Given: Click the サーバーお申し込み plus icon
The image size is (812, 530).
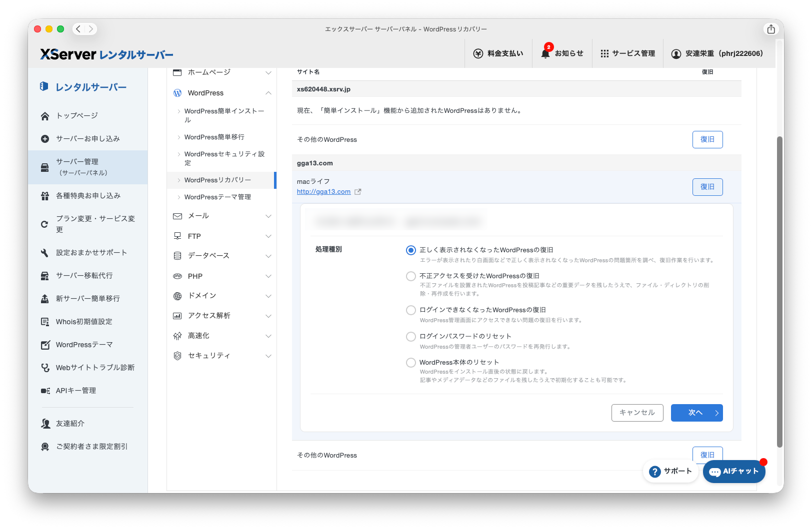Looking at the screenshot, I should coord(45,139).
